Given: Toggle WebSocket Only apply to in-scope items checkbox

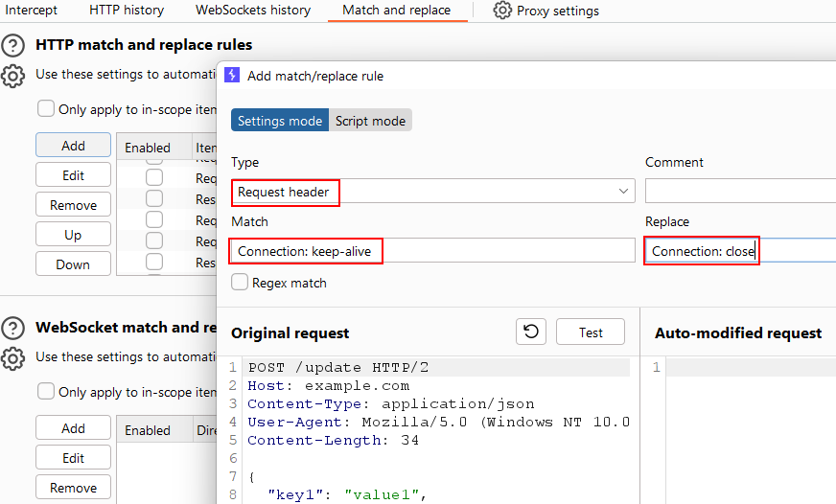Looking at the screenshot, I should tap(46, 391).
